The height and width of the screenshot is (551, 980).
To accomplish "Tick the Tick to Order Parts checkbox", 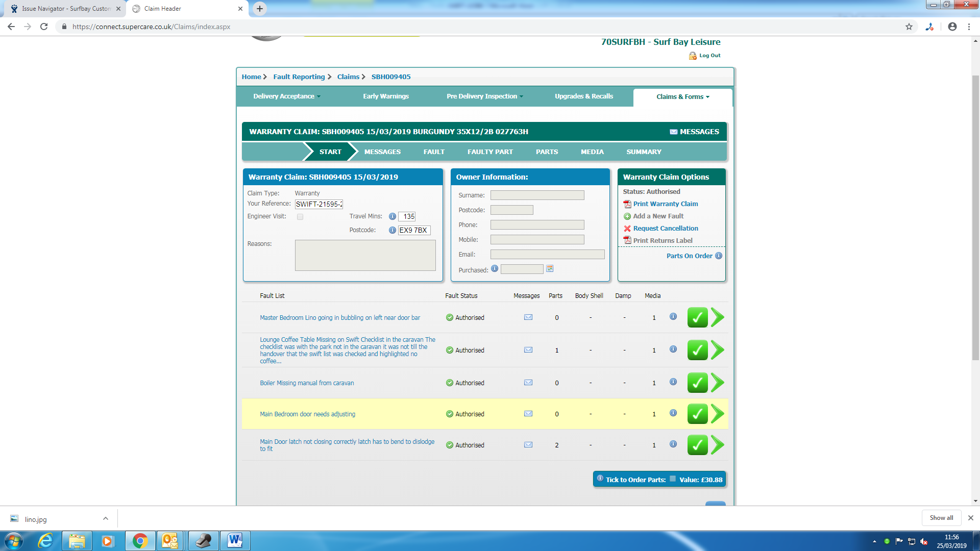I will [x=673, y=479].
